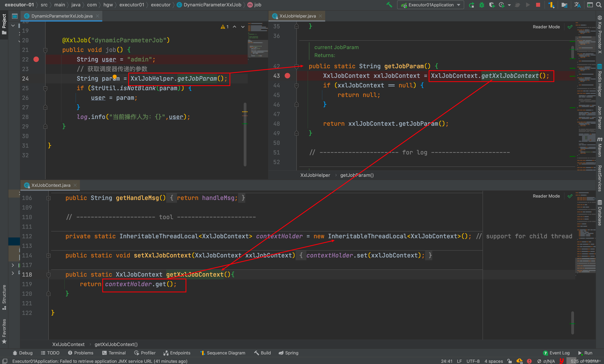Screen dimensions: 604x364
Task: Start debugging with the green bug icon
Action: pos(482,5)
